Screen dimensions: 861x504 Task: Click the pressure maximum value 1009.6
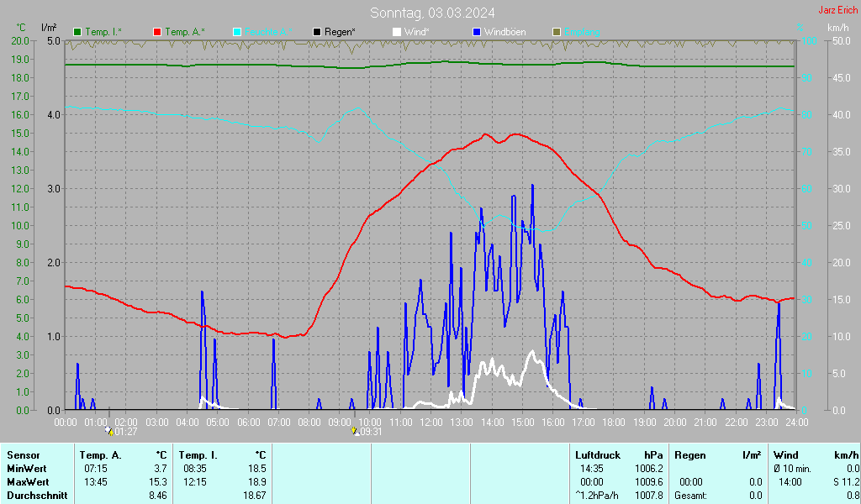[x=649, y=482]
